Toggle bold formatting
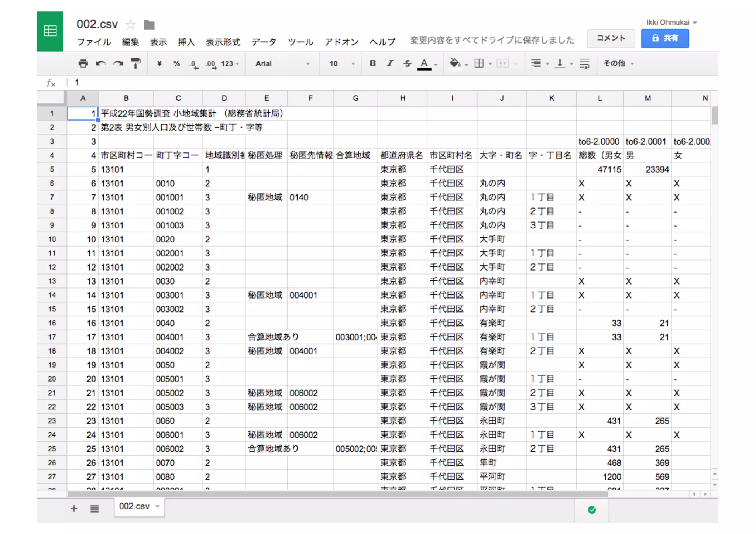The image size is (756, 534). (x=373, y=63)
